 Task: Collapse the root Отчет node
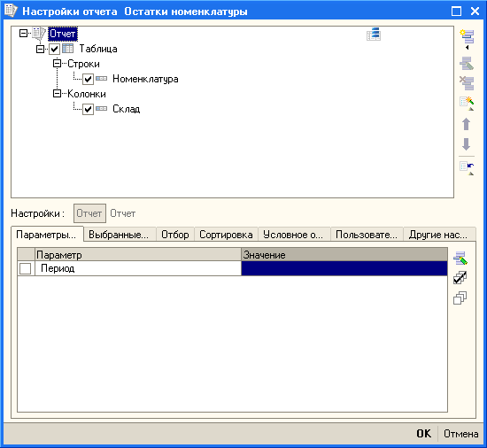click(23, 34)
